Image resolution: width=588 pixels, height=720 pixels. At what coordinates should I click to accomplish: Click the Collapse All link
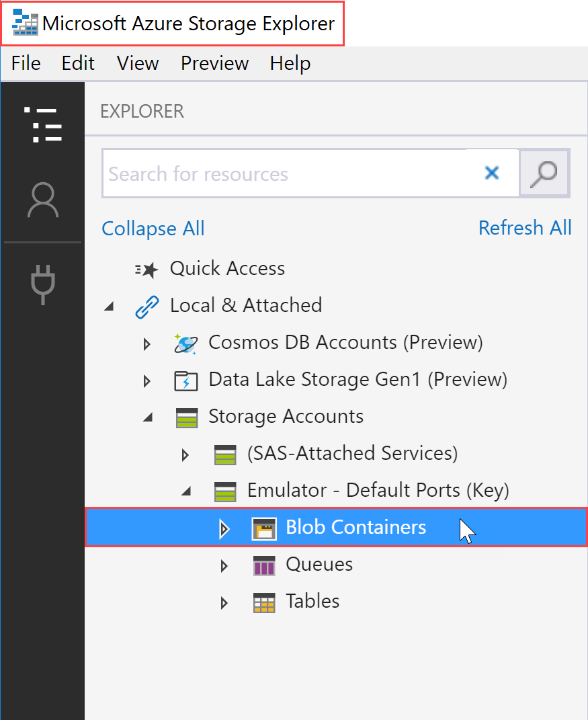click(x=153, y=229)
